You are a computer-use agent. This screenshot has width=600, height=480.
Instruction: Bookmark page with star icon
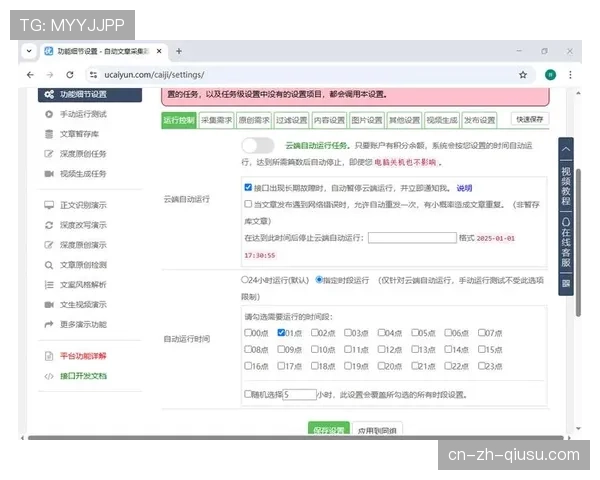pos(523,75)
